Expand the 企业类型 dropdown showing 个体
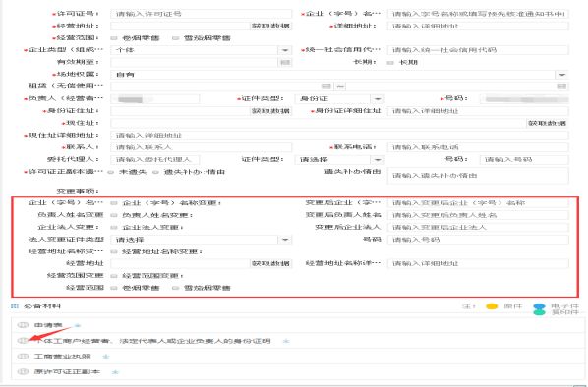The height and width of the screenshot is (387, 588). coord(285,50)
